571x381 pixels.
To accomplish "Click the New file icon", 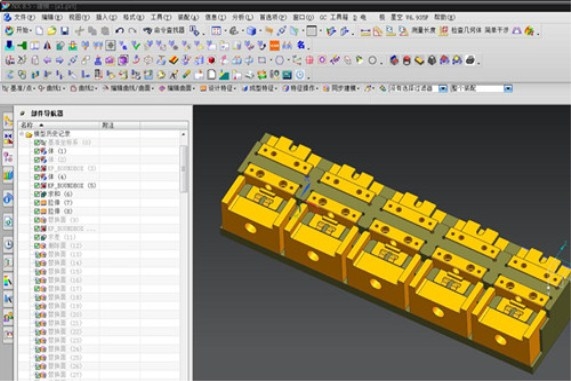I will [x=39, y=31].
